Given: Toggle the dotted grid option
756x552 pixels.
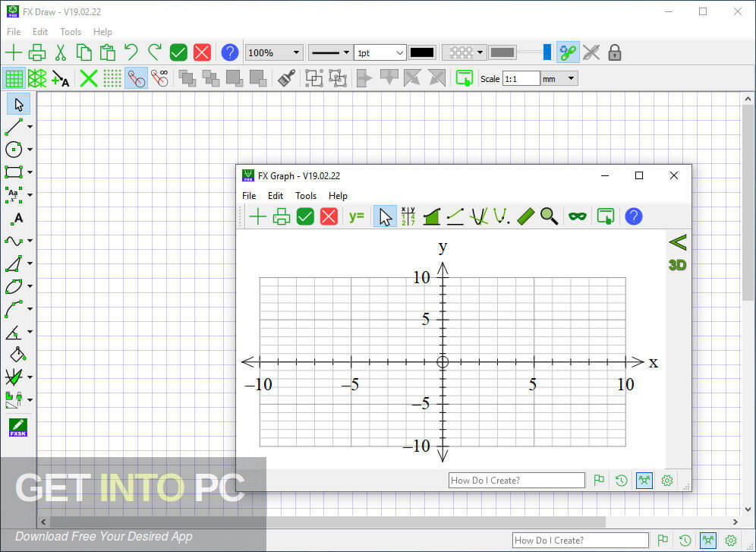Looking at the screenshot, I should (x=112, y=78).
